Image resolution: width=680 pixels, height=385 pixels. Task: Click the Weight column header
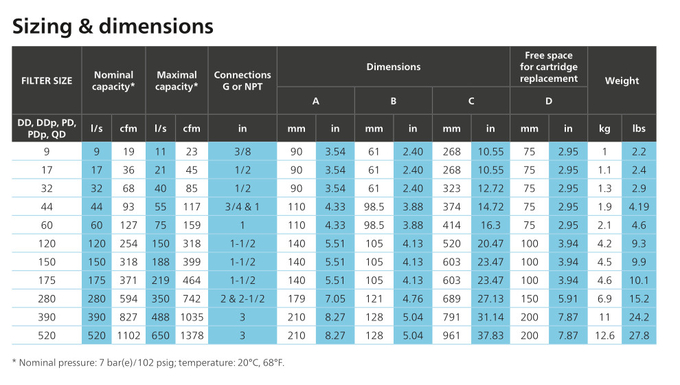(x=622, y=81)
